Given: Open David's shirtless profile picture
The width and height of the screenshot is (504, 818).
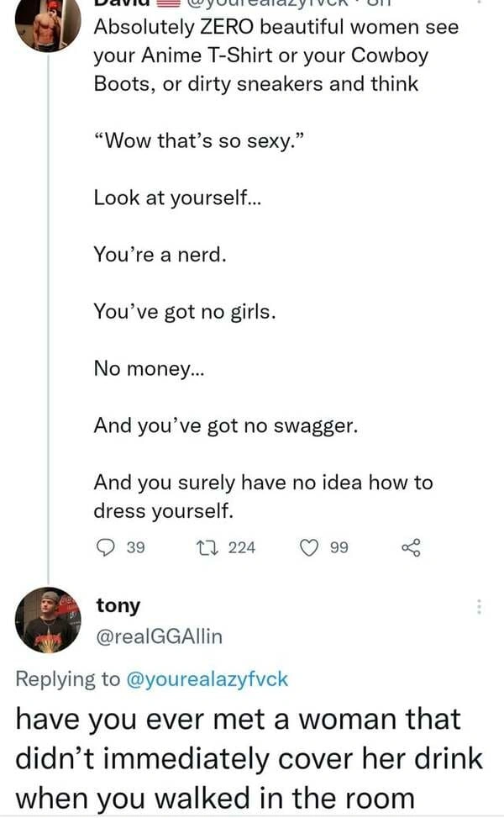Looking at the screenshot, I should coord(48,24).
